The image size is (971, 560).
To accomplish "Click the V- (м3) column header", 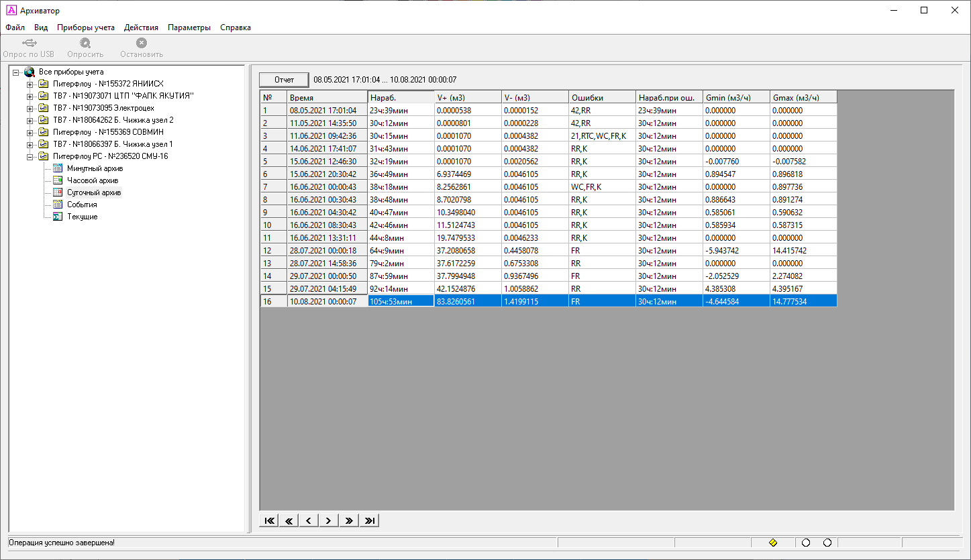I will [535, 97].
